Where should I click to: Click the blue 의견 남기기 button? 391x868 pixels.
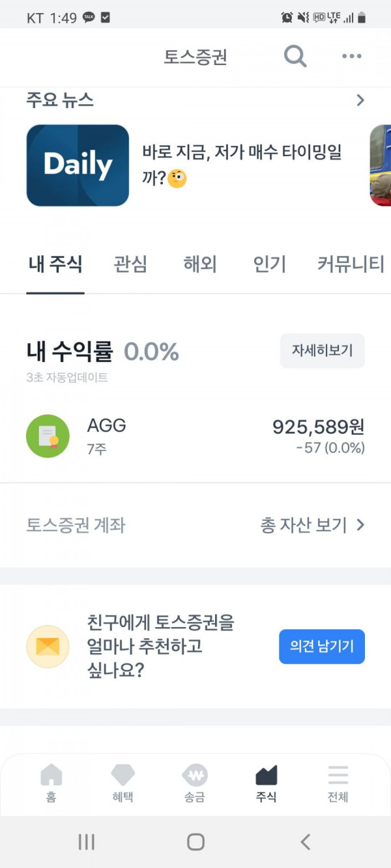click(x=322, y=647)
